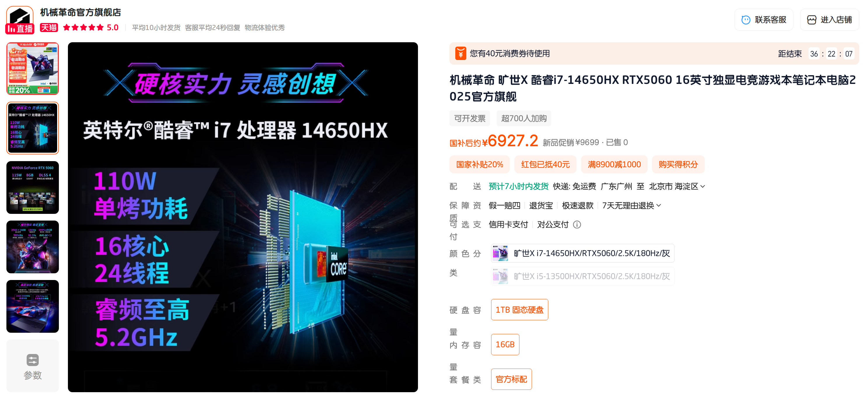Viewport: 868px width, 398px height.
Task: Choose the 旷世X i7-14650HX/RTX5060 color variant
Action: [582, 253]
